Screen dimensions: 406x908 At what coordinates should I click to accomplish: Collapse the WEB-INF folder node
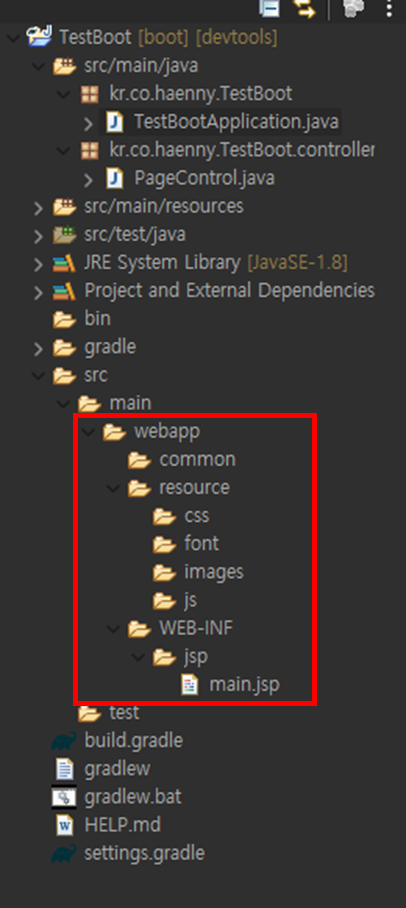click(114, 629)
